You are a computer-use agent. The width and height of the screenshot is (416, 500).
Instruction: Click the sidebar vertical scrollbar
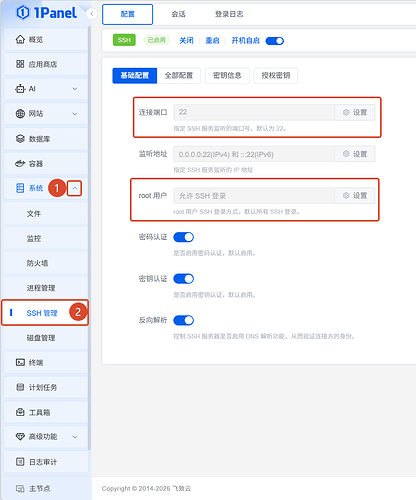click(89, 238)
